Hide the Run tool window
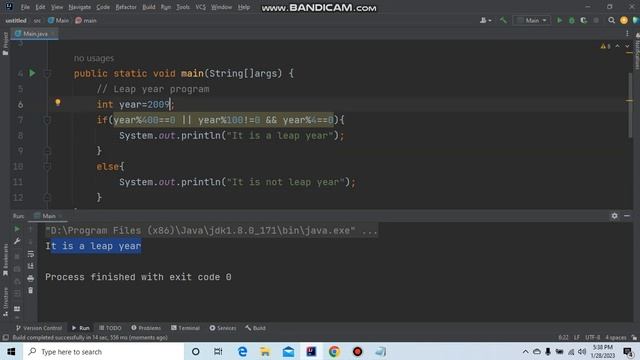 click(627, 216)
